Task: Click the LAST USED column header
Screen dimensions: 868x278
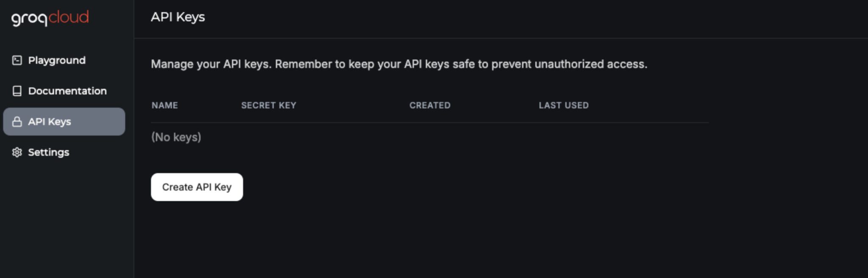Action: tap(564, 105)
